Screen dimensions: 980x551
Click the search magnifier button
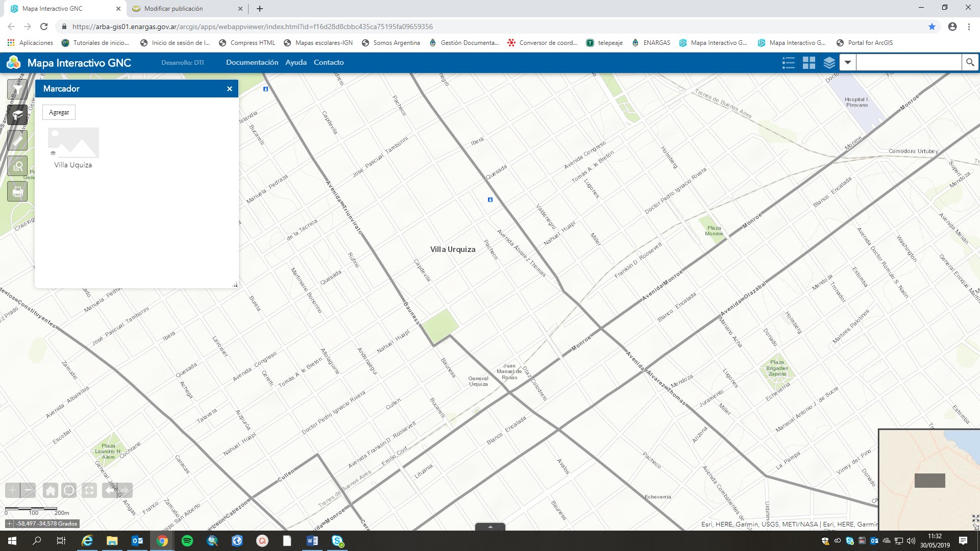(970, 62)
